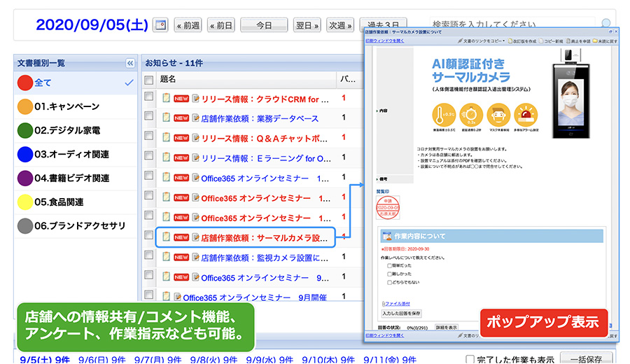Click clipboard icon on クラウドCRM release row

(x=166, y=98)
